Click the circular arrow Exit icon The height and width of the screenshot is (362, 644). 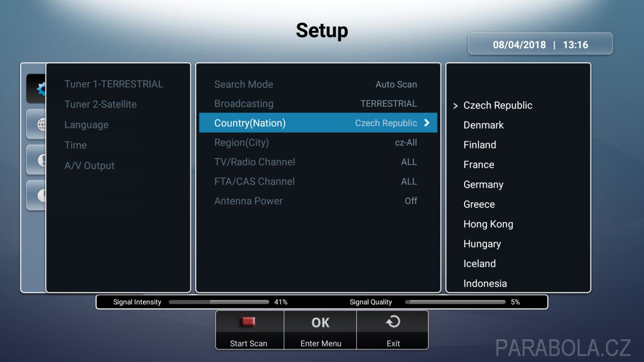[393, 322]
